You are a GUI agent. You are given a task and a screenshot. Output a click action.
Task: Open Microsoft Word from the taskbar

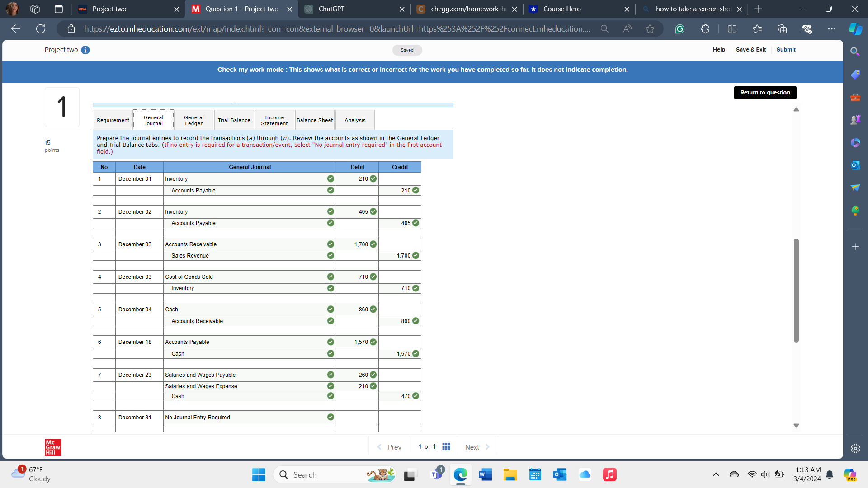tap(485, 474)
